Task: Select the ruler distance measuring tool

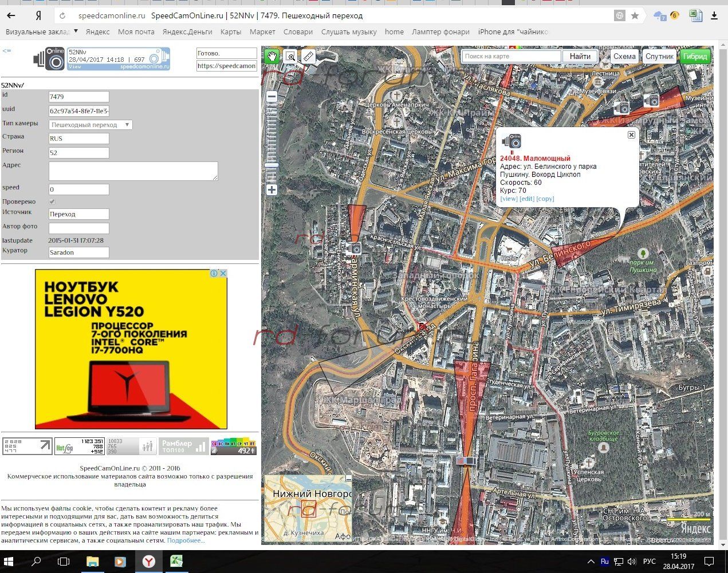Action: click(308, 56)
